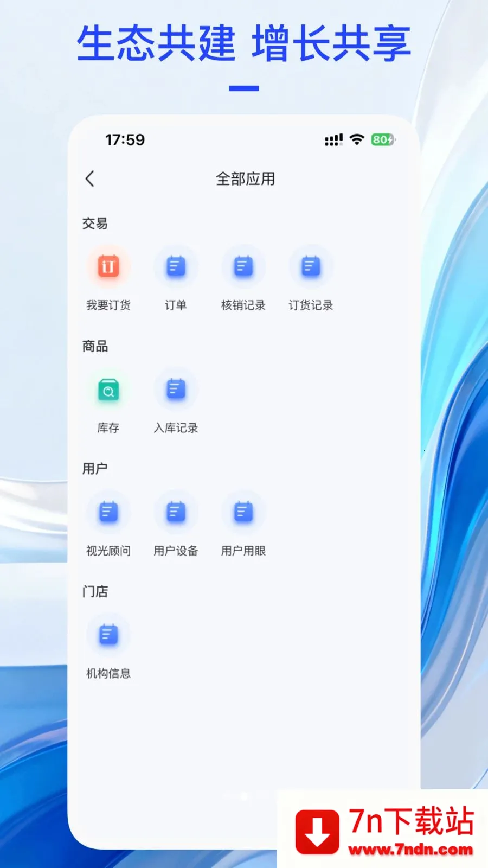Tap the Wi-Fi status icon
Viewport: 488px width, 868px height.
click(357, 139)
